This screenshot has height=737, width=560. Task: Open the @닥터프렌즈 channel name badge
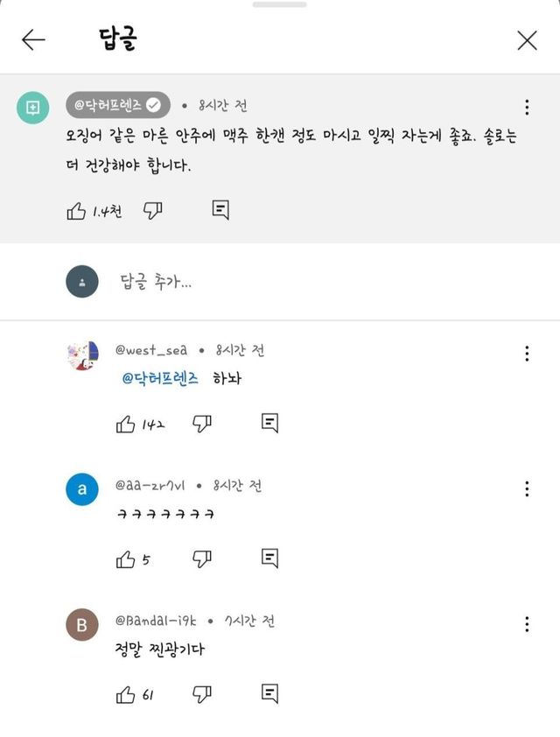[118, 106]
